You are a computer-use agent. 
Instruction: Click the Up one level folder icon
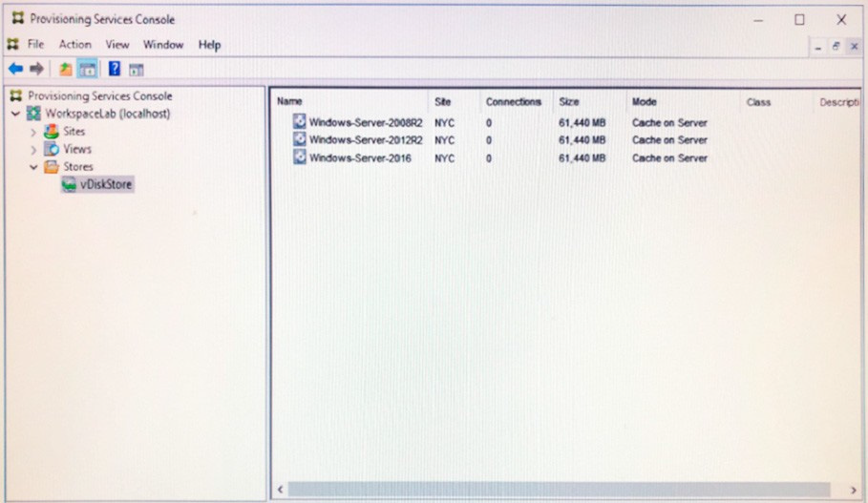pyautogui.click(x=65, y=69)
